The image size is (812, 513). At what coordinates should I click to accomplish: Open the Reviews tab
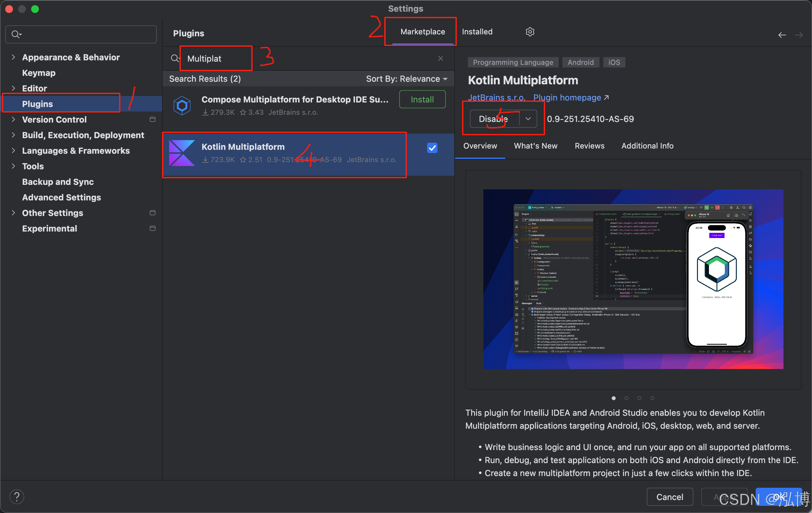(589, 146)
